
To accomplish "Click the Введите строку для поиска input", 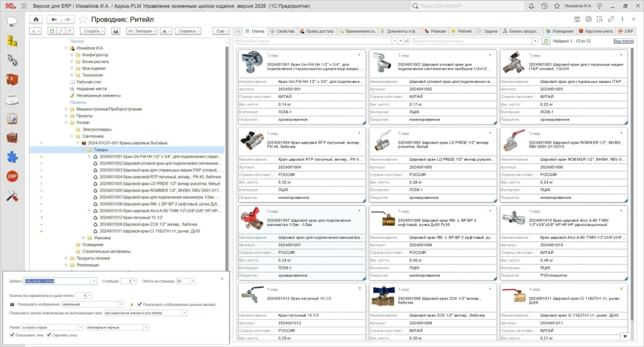I will [472, 41].
